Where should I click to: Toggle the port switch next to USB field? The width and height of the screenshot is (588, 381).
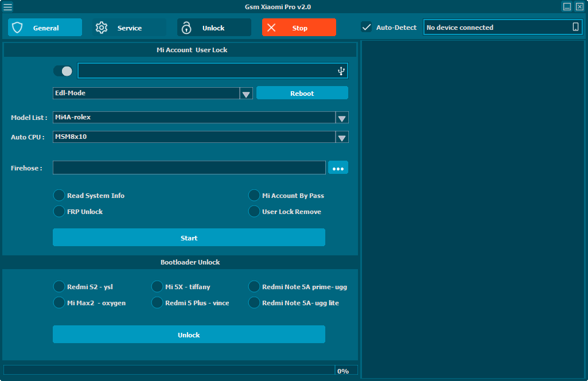63,71
